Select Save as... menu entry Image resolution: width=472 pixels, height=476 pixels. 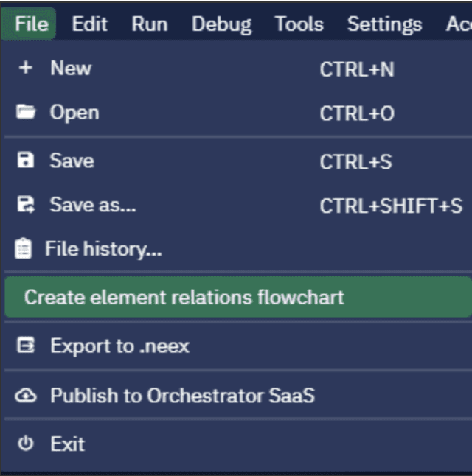[238, 205]
